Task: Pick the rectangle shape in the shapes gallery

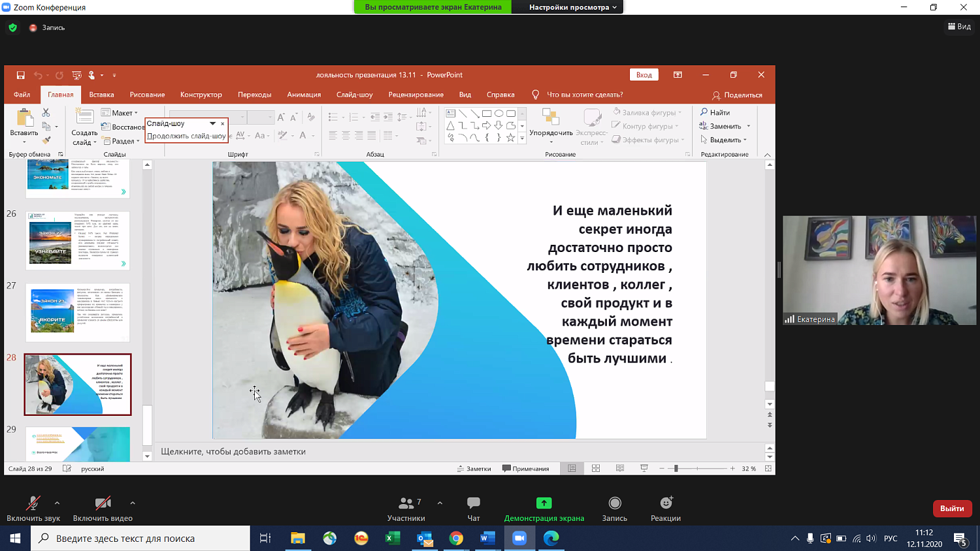Action: click(487, 114)
